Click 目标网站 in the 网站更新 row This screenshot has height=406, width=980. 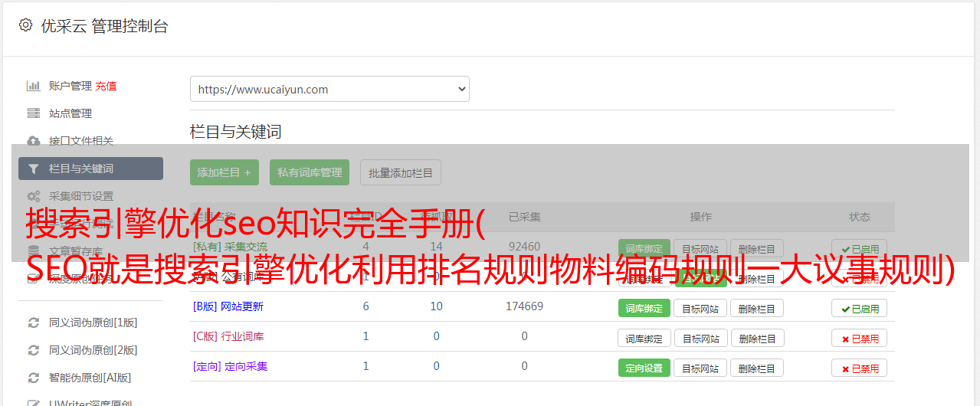click(700, 308)
